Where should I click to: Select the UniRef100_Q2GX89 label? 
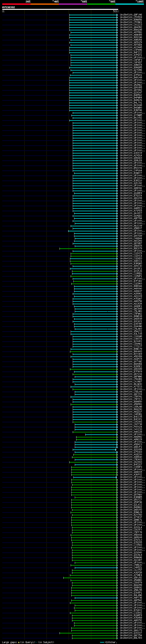[131, 450]
